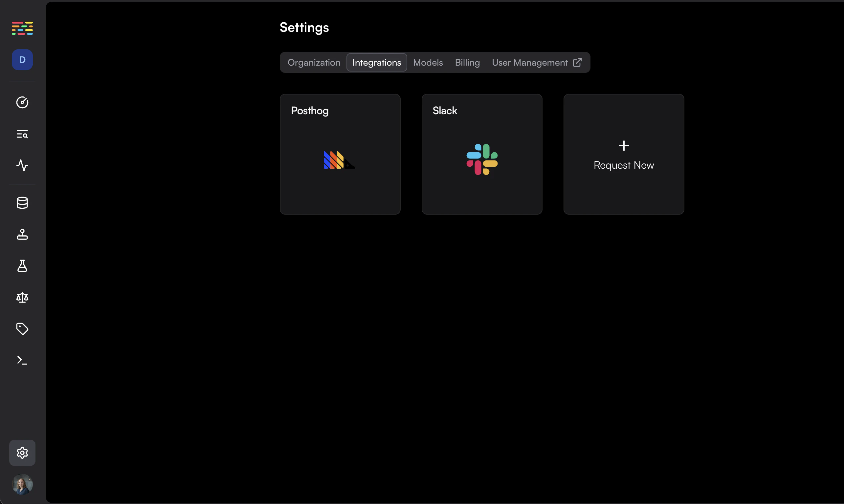Screen dimensions: 844x504
Task: Open the log search list icon
Action: click(22, 134)
